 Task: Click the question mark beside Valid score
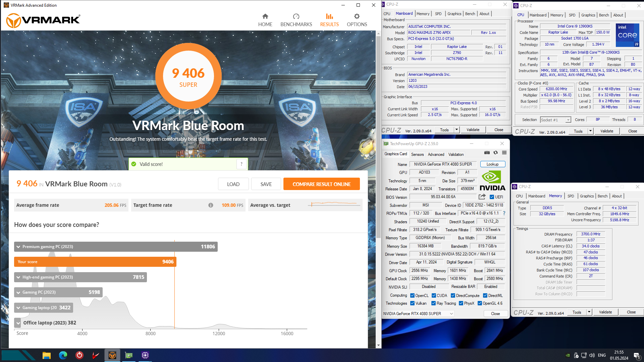tap(241, 164)
